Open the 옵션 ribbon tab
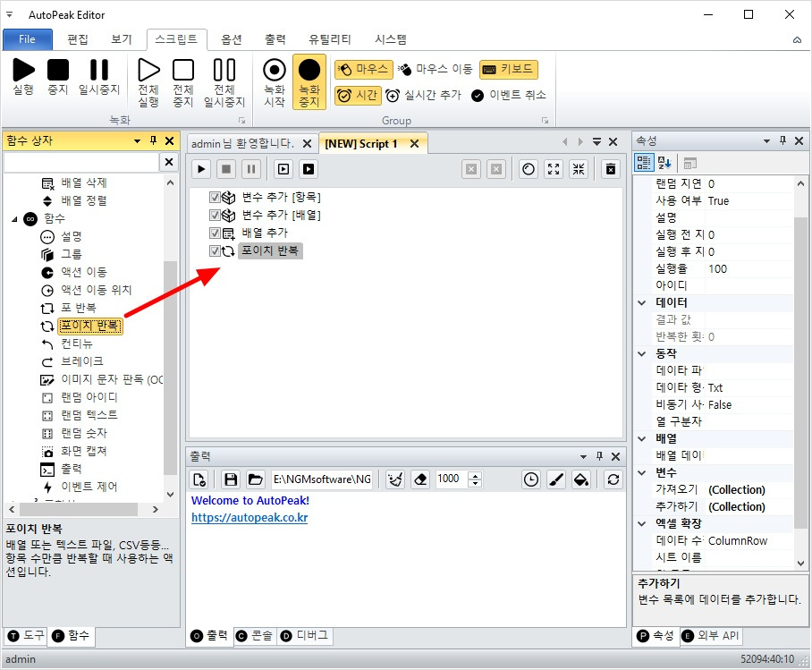The height and width of the screenshot is (670, 812). point(232,39)
